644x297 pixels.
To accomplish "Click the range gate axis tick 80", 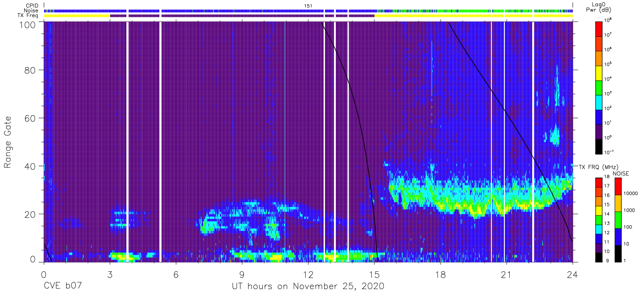I will [x=30, y=70].
